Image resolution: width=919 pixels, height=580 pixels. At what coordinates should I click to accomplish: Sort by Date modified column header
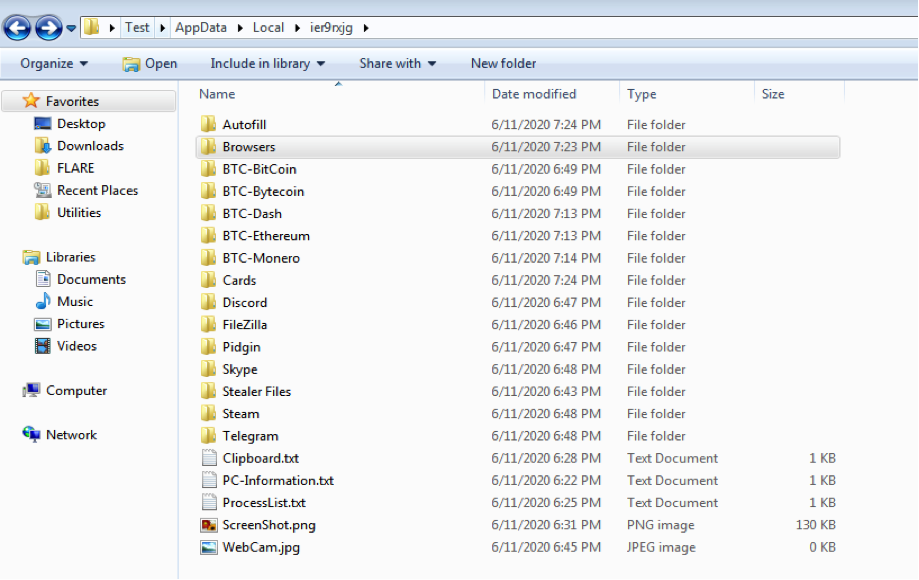pyautogui.click(x=534, y=94)
